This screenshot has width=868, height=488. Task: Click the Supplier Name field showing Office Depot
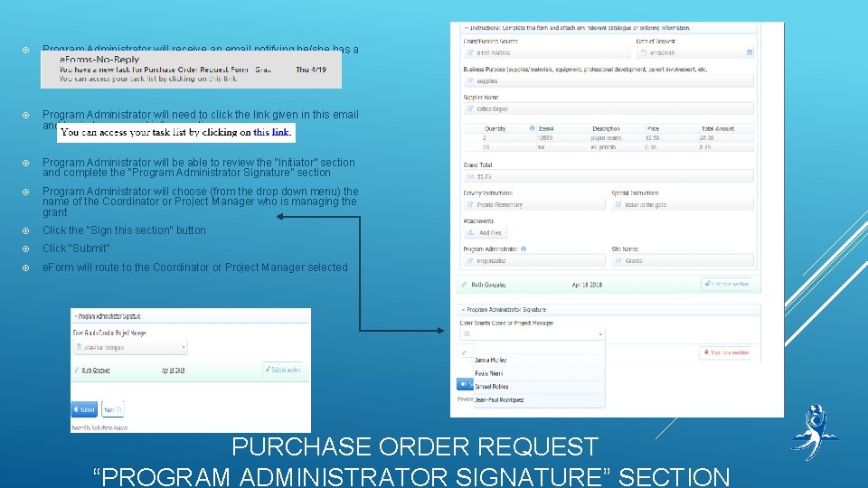tap(608, 109)
